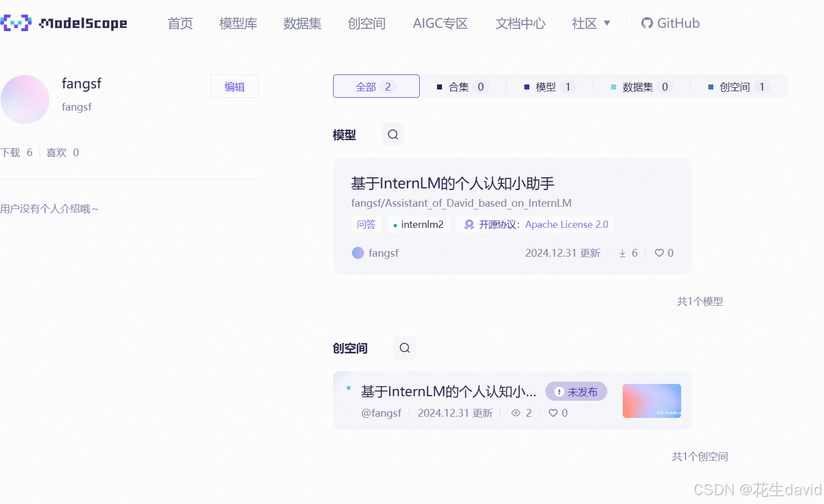Click the @fangsf link on the 创空间 card
This screenshot has height=504, width=824.
(381, 413)
